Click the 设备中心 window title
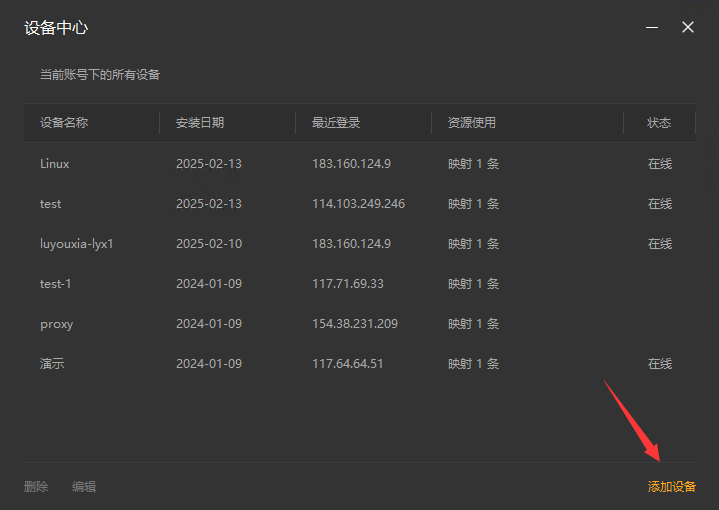719x510 pixels. [x=56, y=28]
